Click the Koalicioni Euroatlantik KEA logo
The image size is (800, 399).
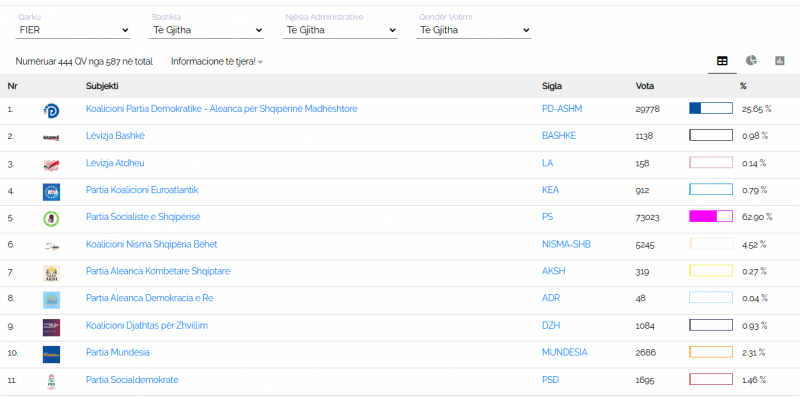[51, 192]
